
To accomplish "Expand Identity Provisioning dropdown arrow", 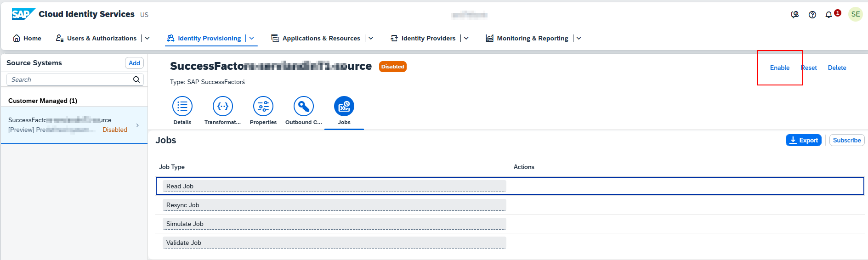I will click(252, 38).
